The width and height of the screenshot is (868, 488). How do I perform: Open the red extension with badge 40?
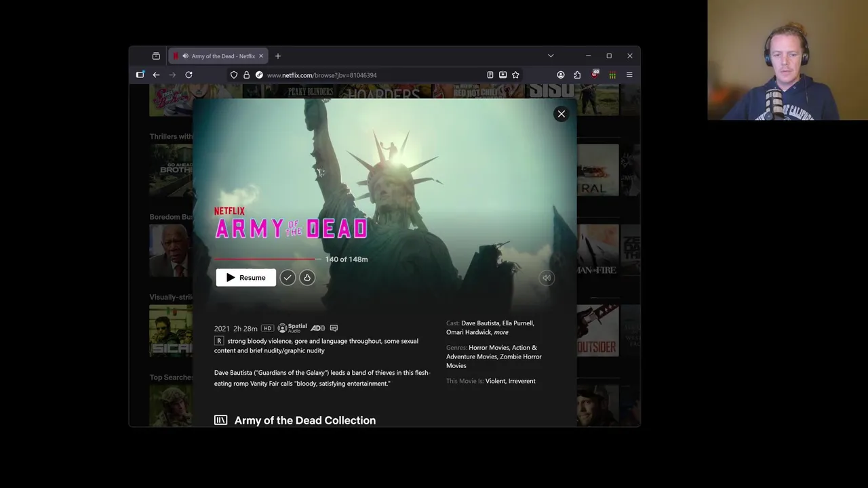(x=595, y=74)
